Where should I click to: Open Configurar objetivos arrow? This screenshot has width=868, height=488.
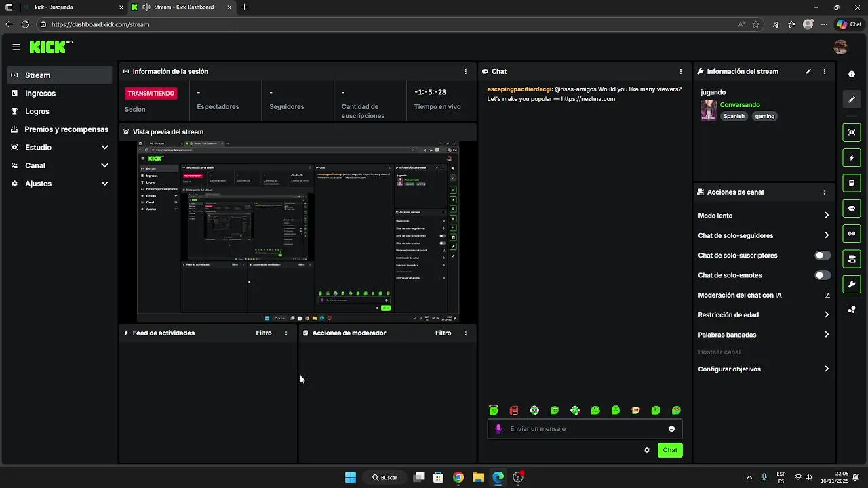point(827,369)
